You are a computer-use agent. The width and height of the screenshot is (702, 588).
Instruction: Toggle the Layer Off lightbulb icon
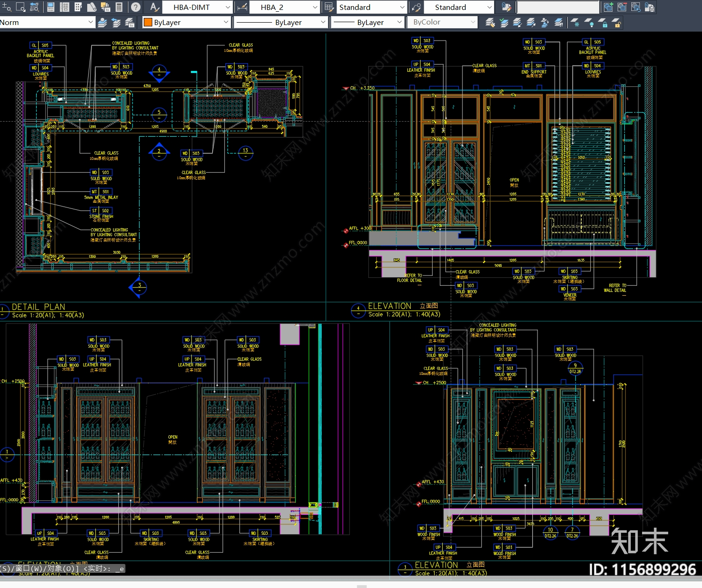(589, 22)
